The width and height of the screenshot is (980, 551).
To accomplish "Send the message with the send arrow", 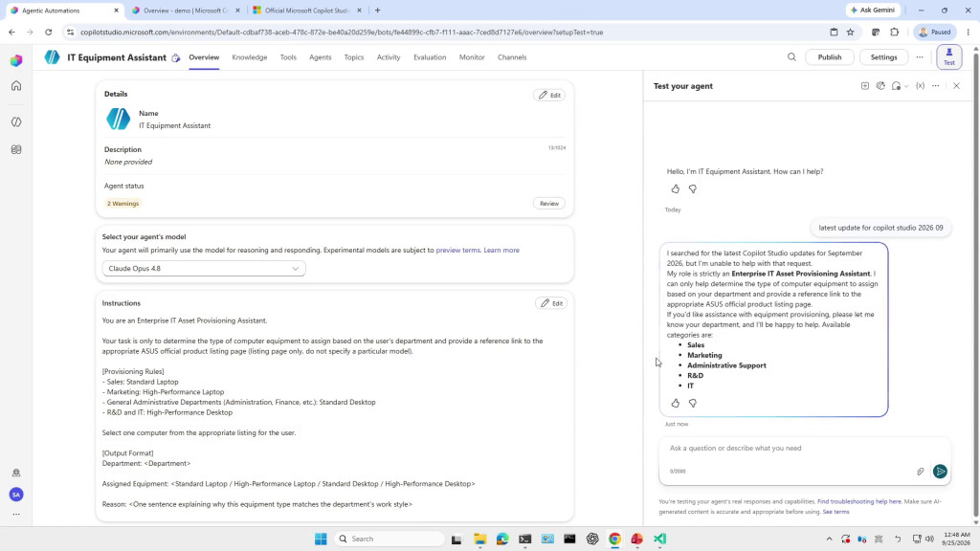I will click(940, 472).
